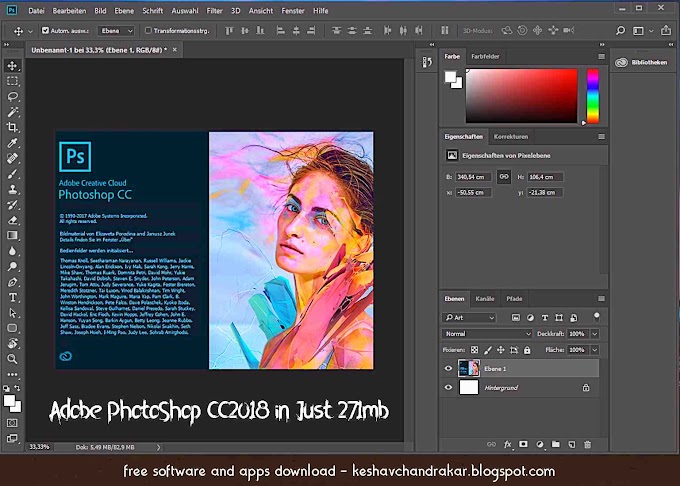Open the Ebene auto-select dropdown
The image size is (680, 486).
click(x=116, y=31)
